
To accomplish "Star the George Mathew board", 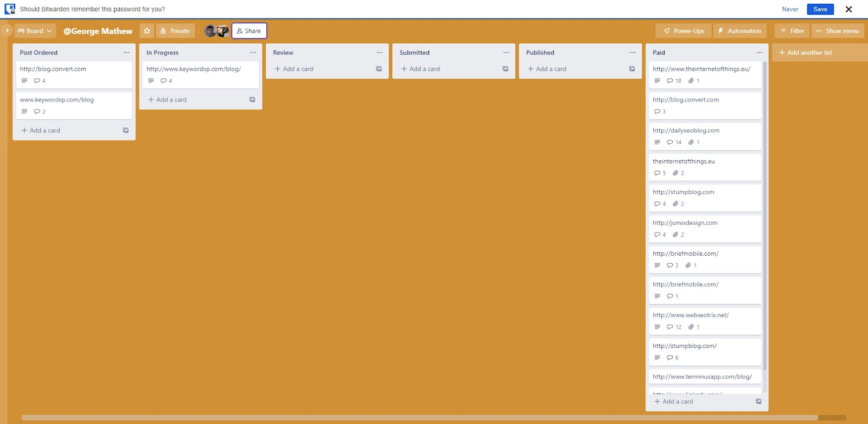I will [x=146, y=31].
